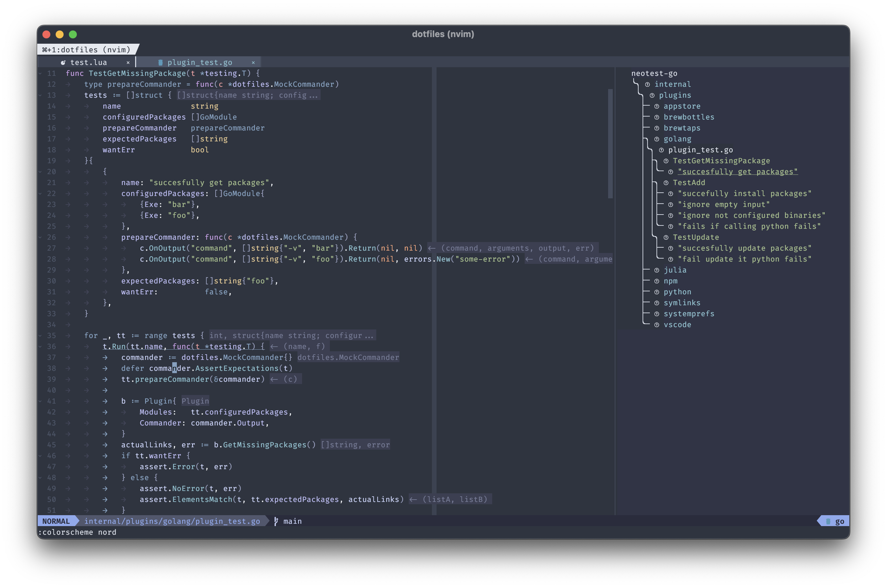This screenshot has height=588, width=887.
Task: Switch to the test.lua tab
Action: pos(88,62)
